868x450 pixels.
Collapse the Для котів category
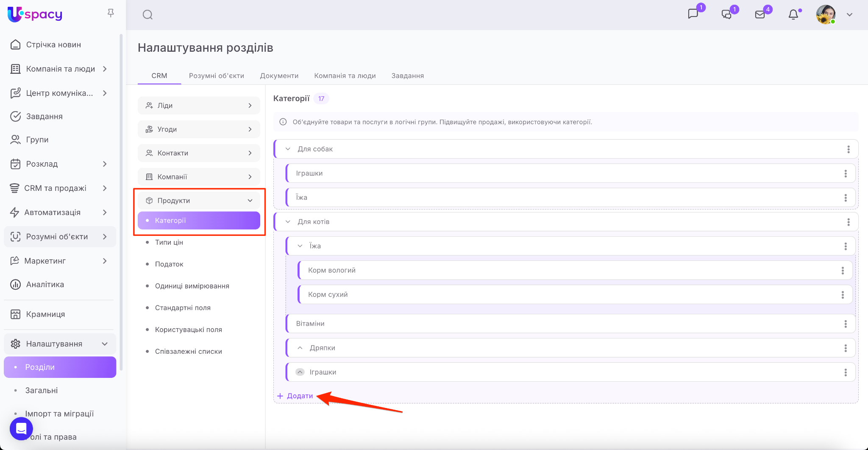coord(288,222)
